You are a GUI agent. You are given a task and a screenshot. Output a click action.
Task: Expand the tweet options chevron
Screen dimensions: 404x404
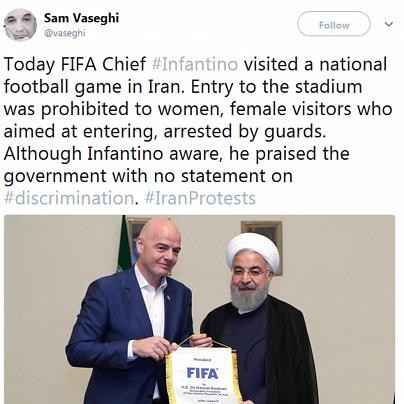coord(389,24)
